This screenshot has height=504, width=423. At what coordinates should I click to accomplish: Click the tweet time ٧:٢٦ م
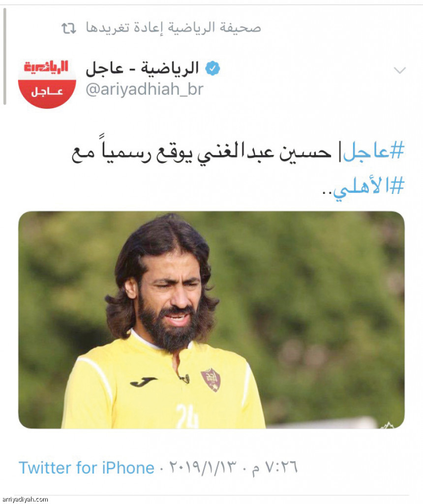click(274, 468)
